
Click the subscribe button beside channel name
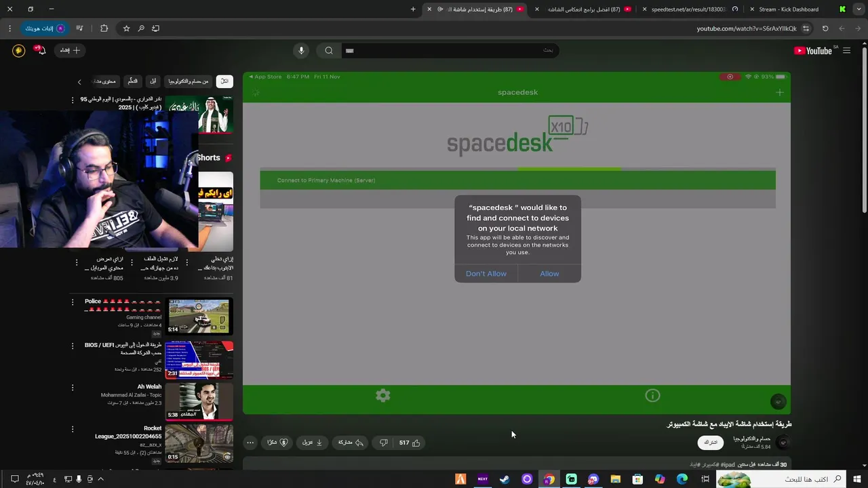click(x=711, y=443)
